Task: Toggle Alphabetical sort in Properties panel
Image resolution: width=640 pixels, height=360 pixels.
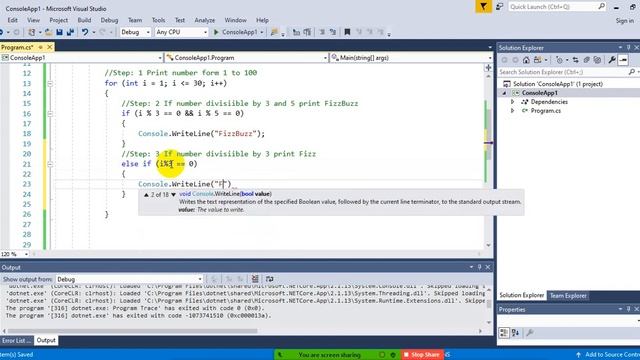Action: click(x=515, y=333)
